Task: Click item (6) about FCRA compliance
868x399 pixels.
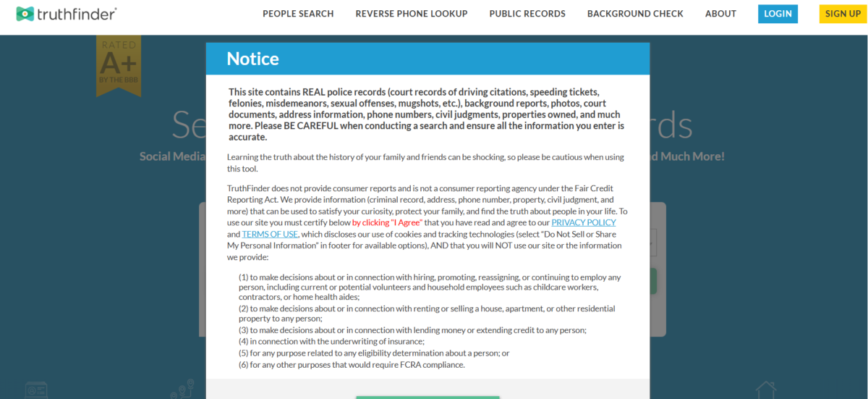Action: pyautogui.click(x=352, y=364)
